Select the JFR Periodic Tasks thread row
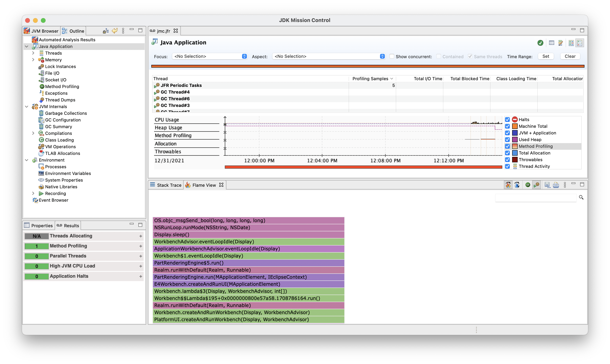The height and width of the screenshot is (364, 610). click(x=368, y=85)
